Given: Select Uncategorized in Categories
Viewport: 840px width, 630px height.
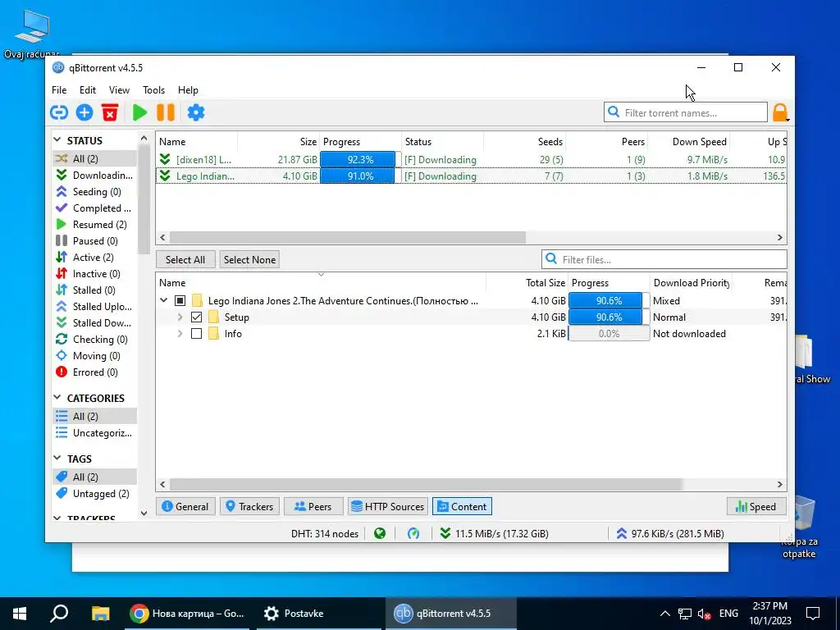Looking at the screenshot, I should pos(95,433).
